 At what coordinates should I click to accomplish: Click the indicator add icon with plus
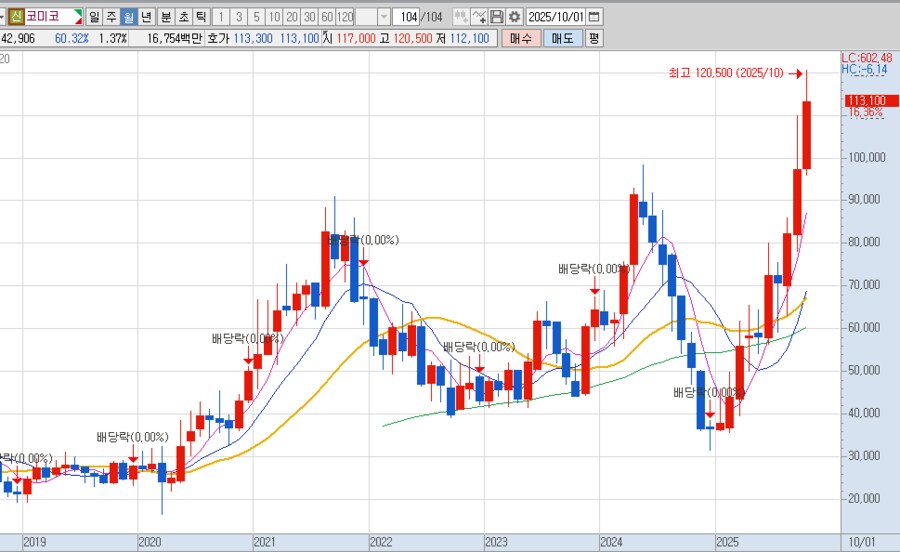point(479,17)
